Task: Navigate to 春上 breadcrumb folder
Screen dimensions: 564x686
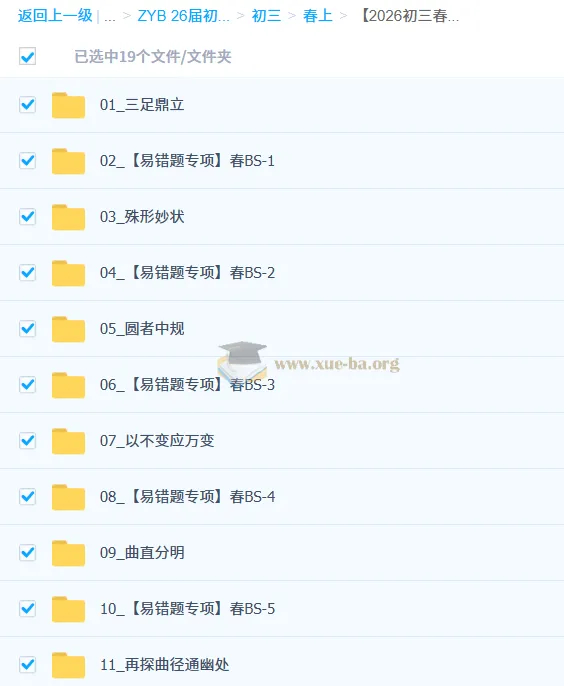Action: click(x=318, y=16)
